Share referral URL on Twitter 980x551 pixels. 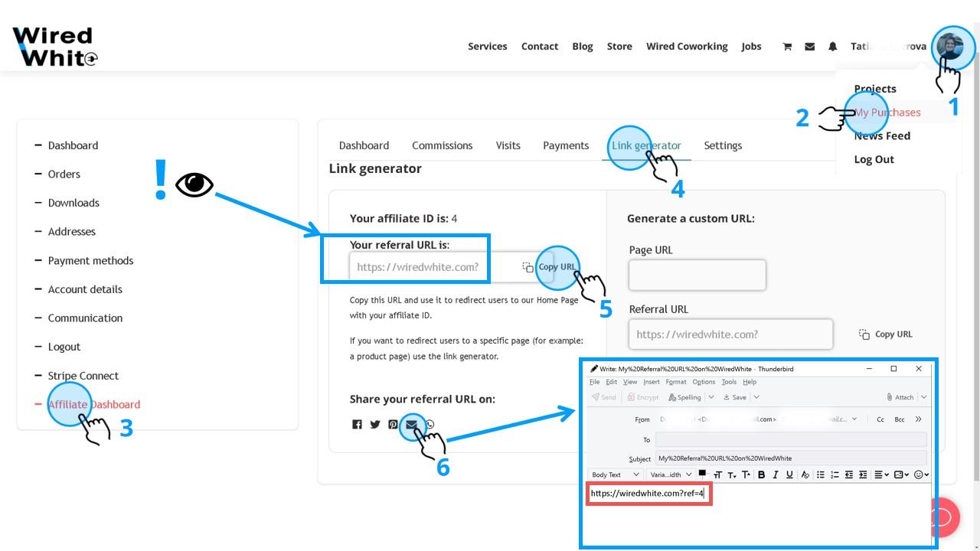point(375,425)
